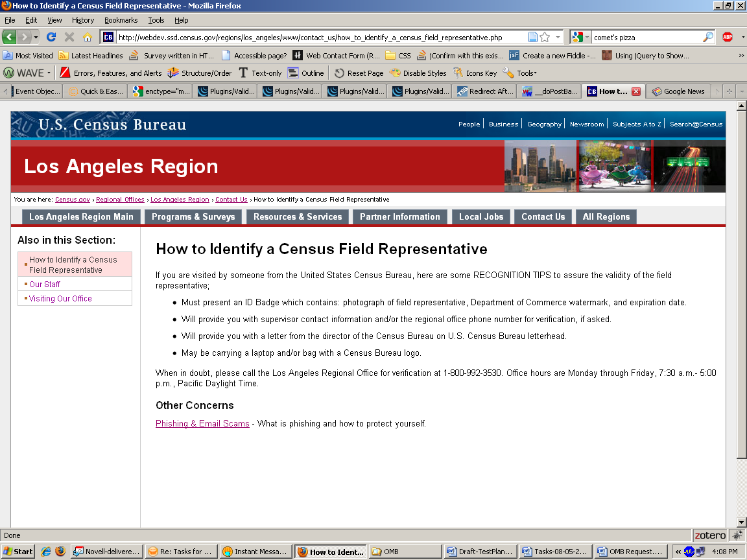
Task: Open the History menu
Action: click(x=83, y=20)
